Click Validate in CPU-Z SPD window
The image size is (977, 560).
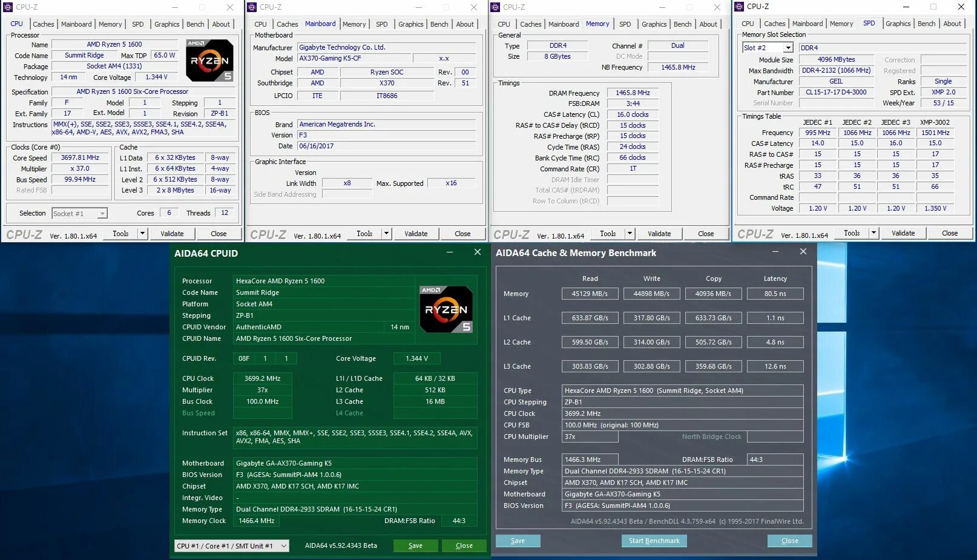pos(903,233)
